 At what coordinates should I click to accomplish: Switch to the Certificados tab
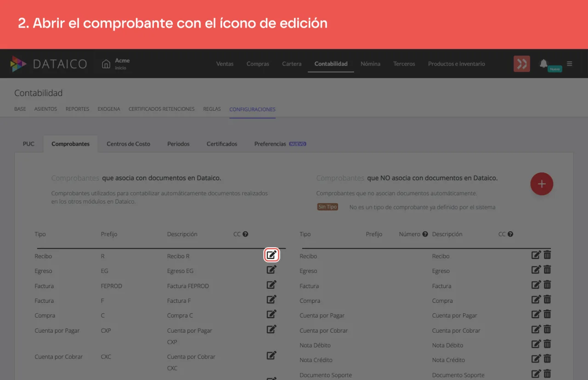[x=222, y=144]
